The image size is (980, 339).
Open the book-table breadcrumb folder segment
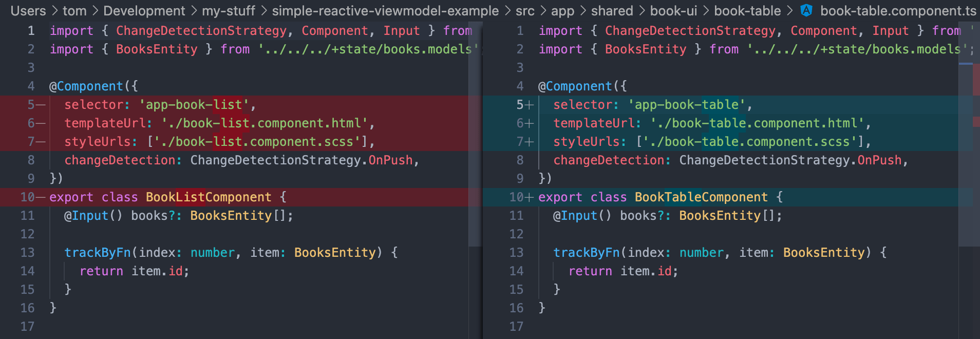point(747,11)
